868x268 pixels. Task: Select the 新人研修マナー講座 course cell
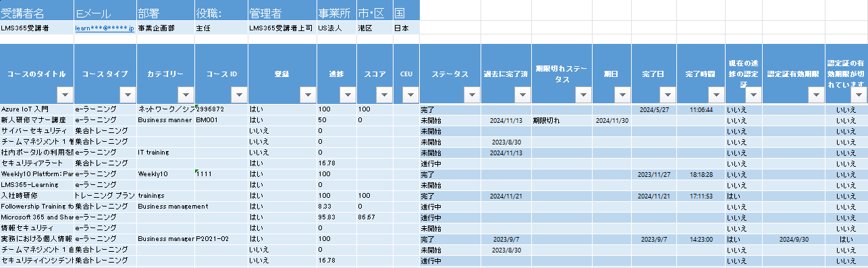36,119
